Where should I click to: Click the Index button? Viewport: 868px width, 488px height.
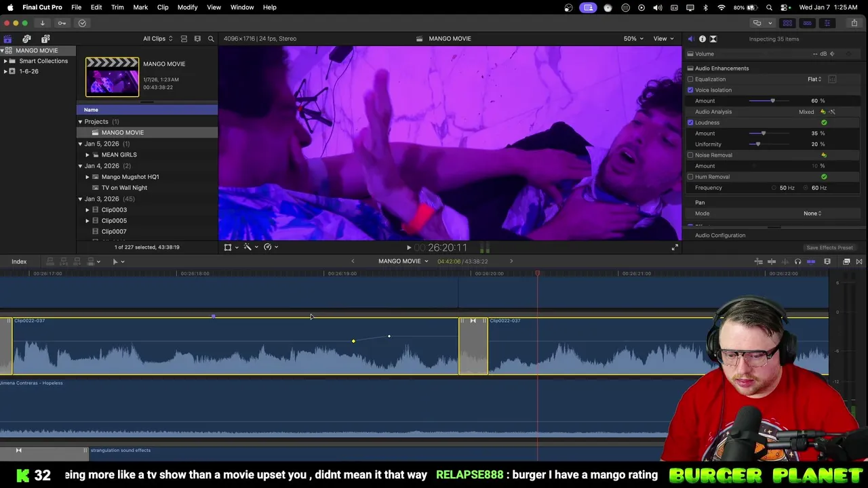click(x=19, y=262)
